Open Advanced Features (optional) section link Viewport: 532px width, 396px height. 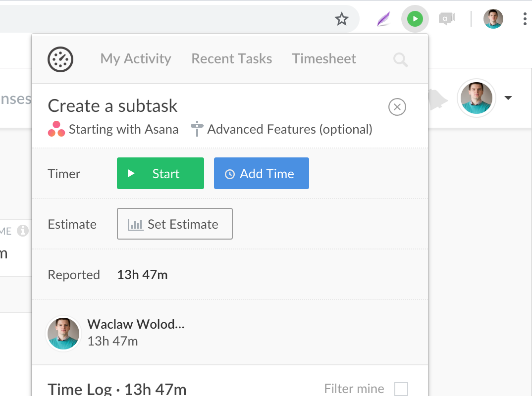coord(290,129)
